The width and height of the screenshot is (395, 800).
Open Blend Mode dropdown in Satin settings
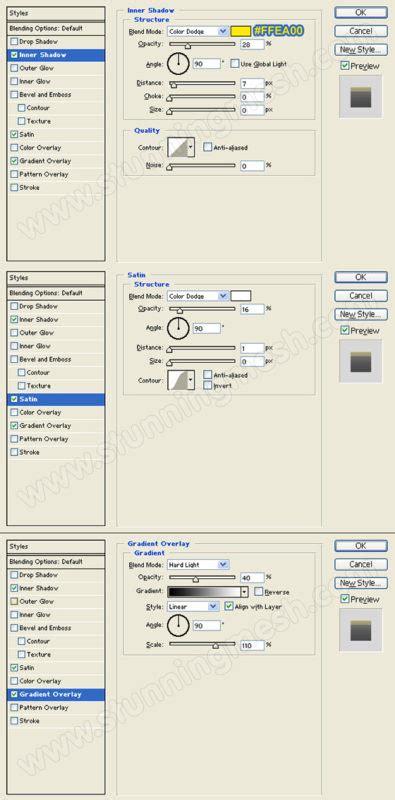pos(198,296)
